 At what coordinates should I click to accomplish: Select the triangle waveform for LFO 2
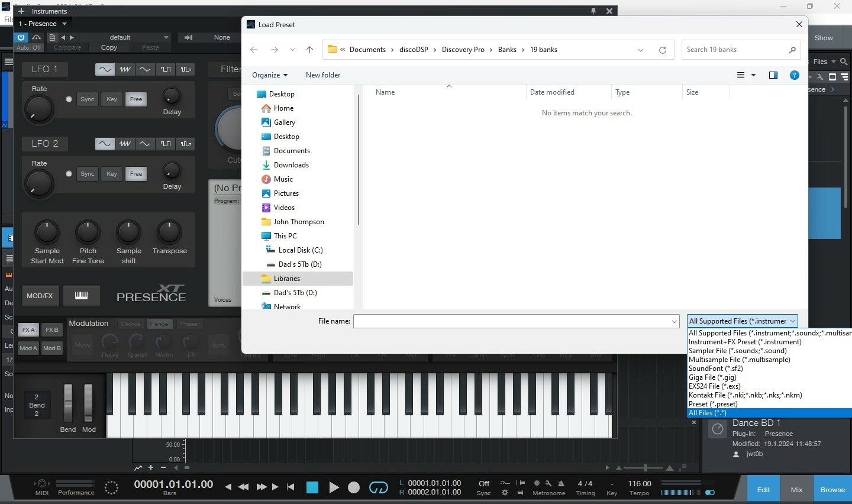[x=145, y=144]
